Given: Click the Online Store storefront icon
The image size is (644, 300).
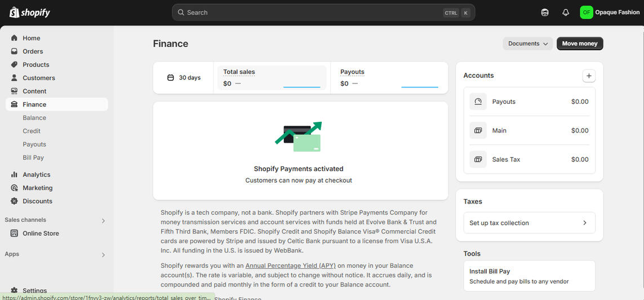Looking at the screenshot, I should pos(15,233).
